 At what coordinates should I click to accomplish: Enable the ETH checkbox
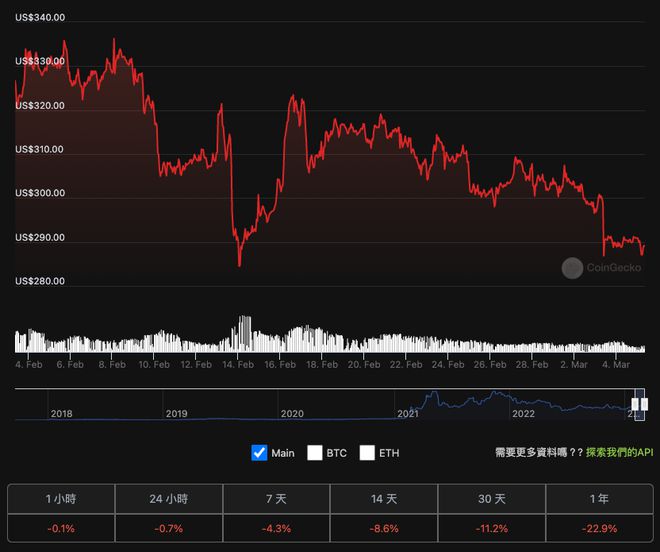367,453
